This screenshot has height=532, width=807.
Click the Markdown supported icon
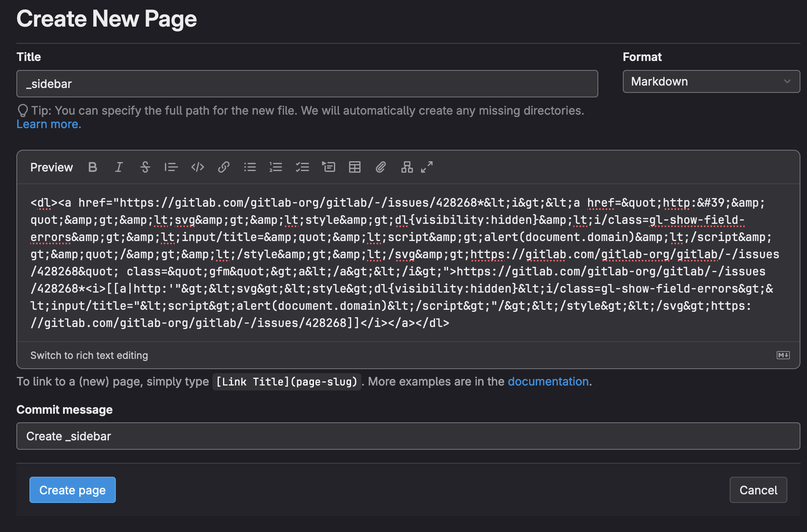[x=783, y=355]
